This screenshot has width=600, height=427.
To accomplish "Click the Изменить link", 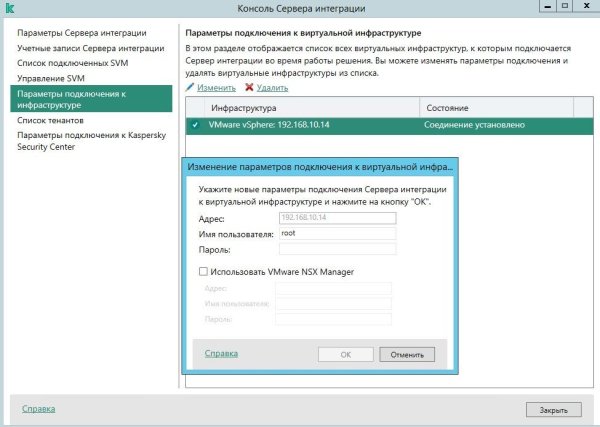I will coord(216,88).
